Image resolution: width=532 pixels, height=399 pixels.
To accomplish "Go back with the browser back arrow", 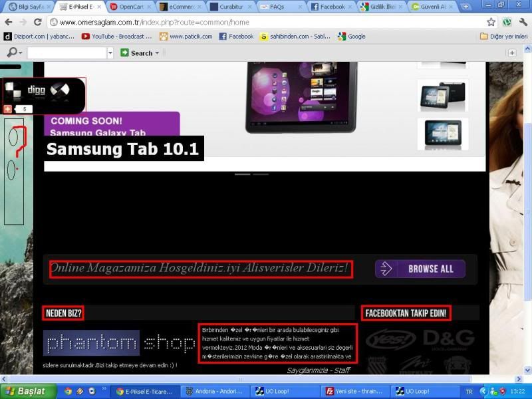I will point(9,23).
